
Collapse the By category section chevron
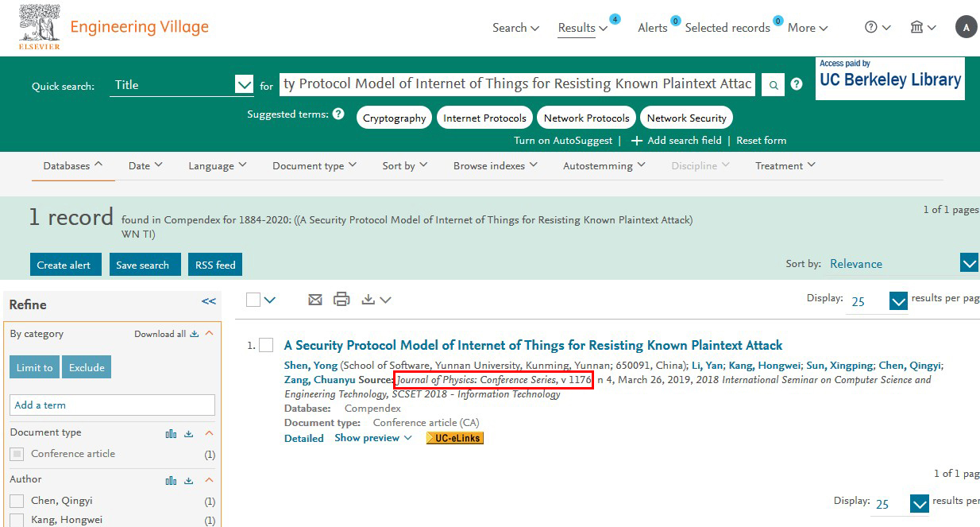click(210, 334)
